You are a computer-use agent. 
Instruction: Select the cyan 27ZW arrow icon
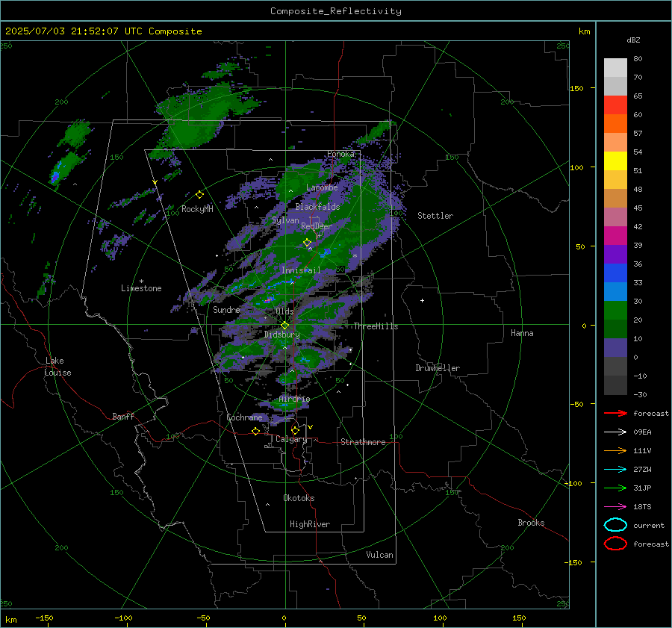(615, 470)
